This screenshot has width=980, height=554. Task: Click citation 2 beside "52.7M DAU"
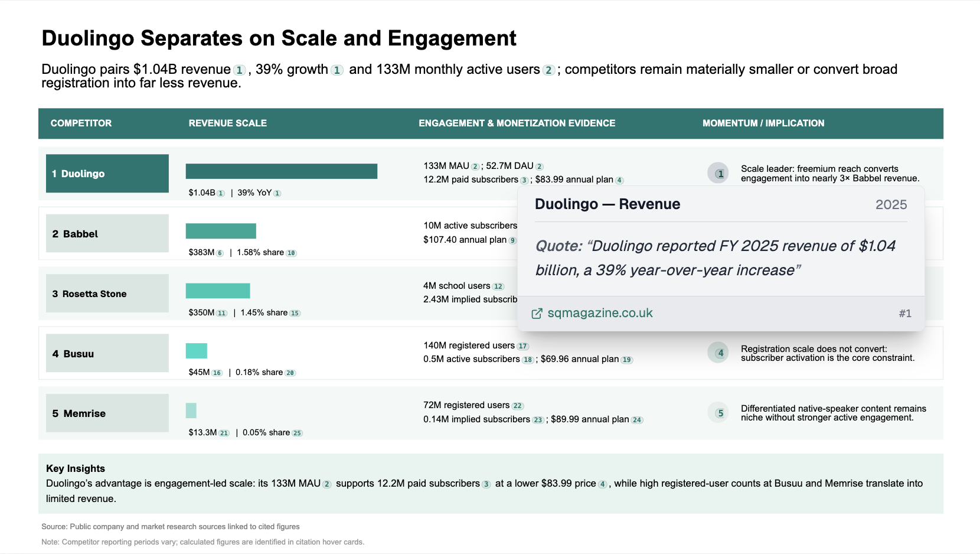point(540,167)
